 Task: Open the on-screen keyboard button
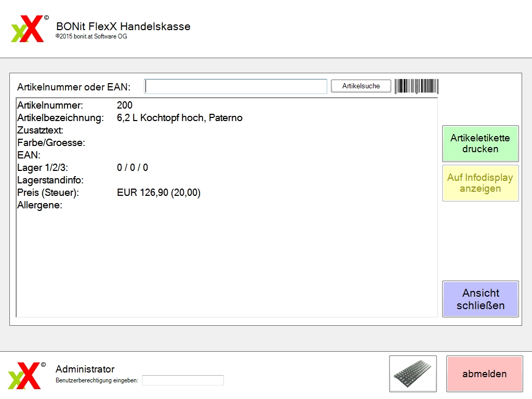[413, 374]
